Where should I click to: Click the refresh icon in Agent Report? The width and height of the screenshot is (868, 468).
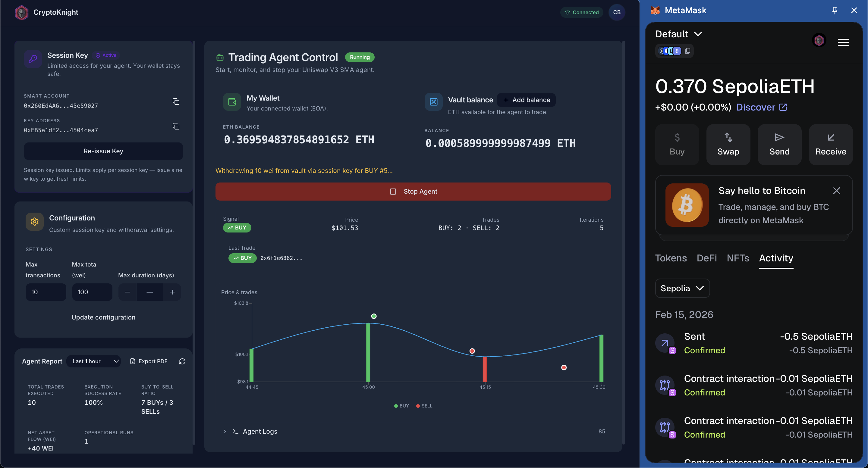click(x=182, y=361)
